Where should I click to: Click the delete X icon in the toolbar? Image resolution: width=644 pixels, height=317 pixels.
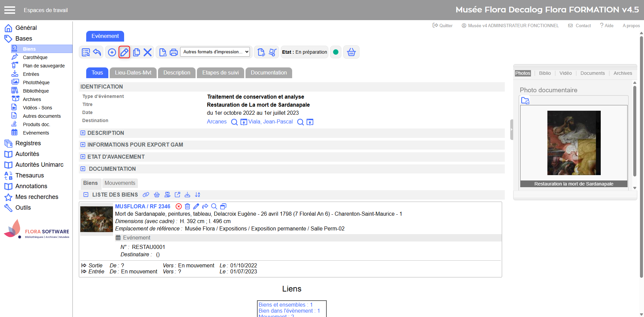(x=148, y=52)
